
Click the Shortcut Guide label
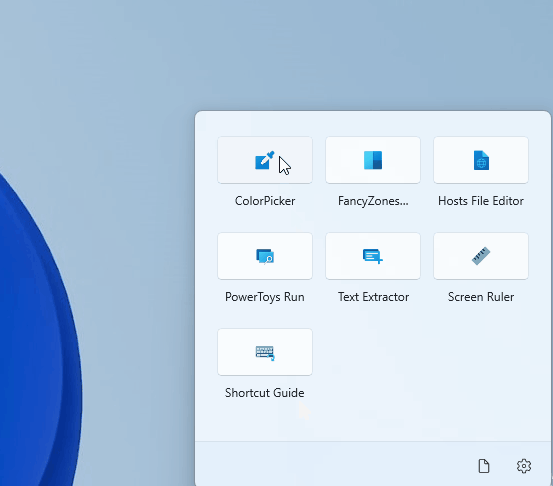click(265, 393)
